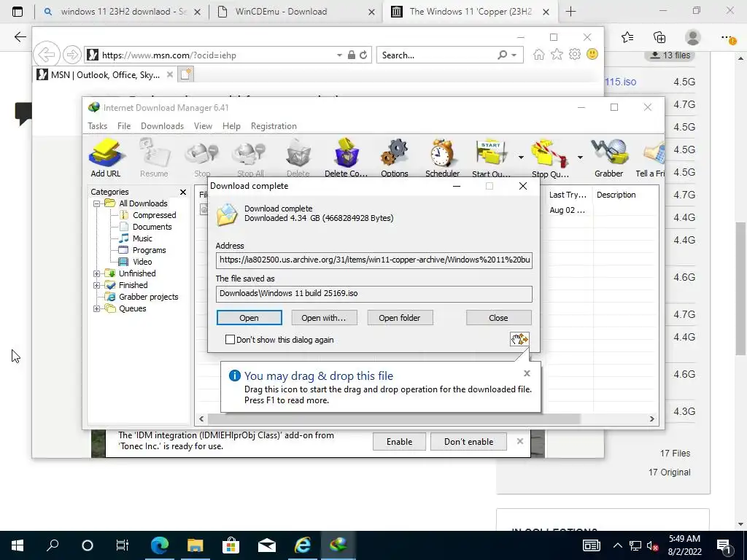Image resolution: width=747 pixels, height=560 pixels.
Task: Open the Downloads menu in IDM
Action: (x=162, y=125)
